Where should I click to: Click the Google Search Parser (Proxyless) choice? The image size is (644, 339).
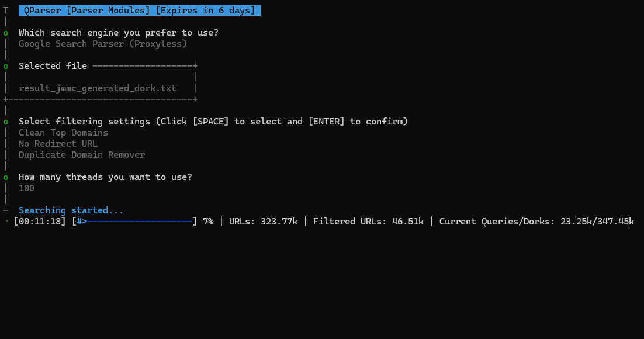click(x=103, y=44)
